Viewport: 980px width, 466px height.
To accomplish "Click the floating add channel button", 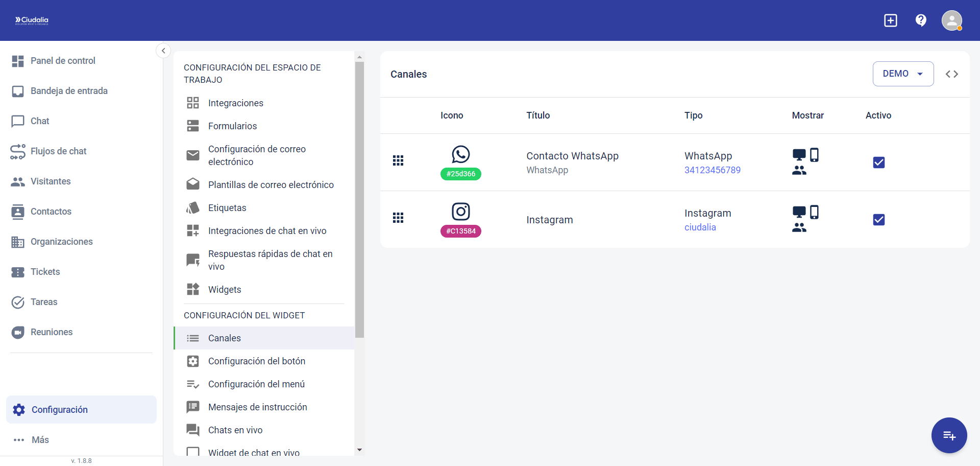I will [x=949, y=435].
